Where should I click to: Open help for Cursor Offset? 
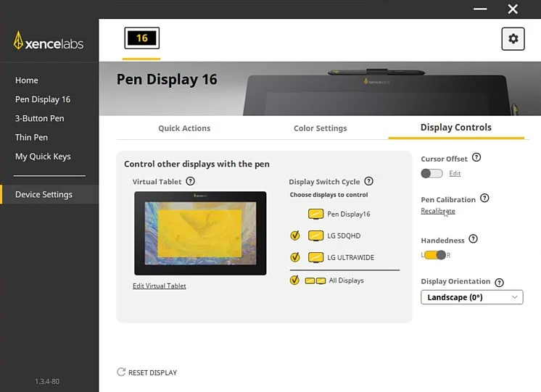click(x=476, y=157)
